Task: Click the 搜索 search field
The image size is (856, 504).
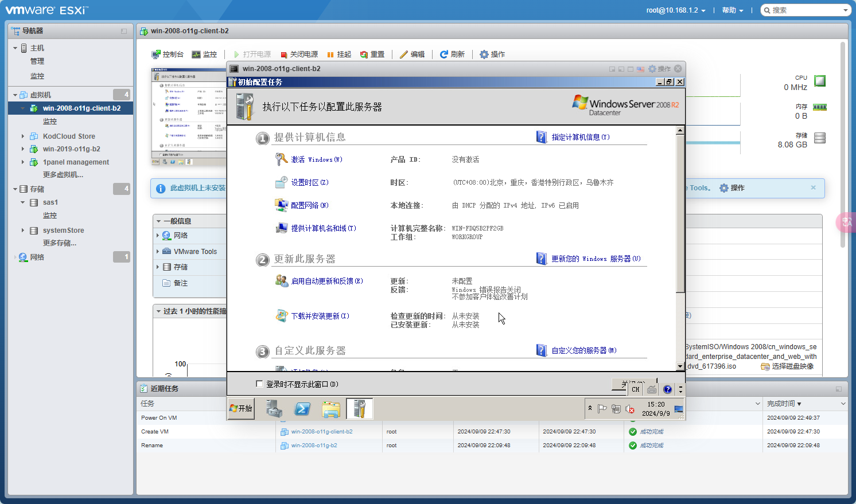Action: point(806,10)
